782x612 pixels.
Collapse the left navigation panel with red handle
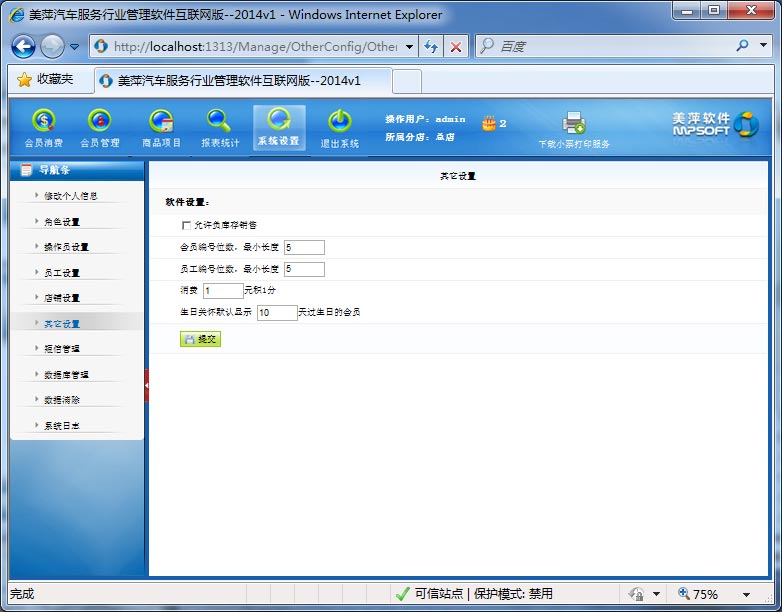pyautogui.click(x=147, y=385)
